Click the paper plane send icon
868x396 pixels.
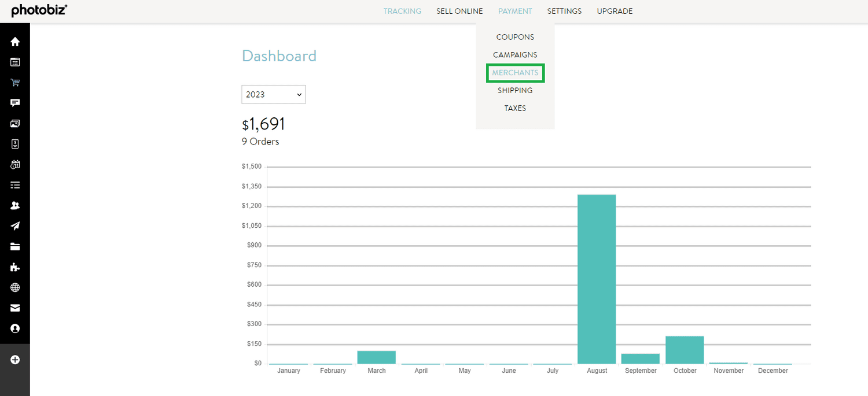(15, 226)
